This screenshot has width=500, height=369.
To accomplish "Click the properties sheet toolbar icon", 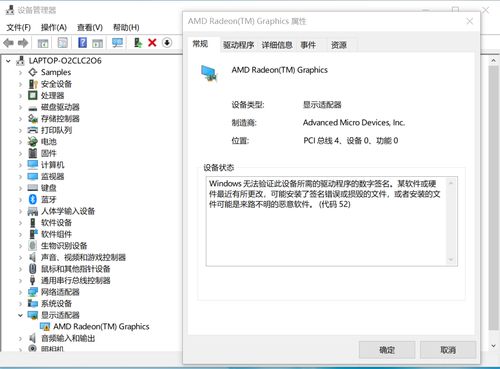I will [62, 43].
